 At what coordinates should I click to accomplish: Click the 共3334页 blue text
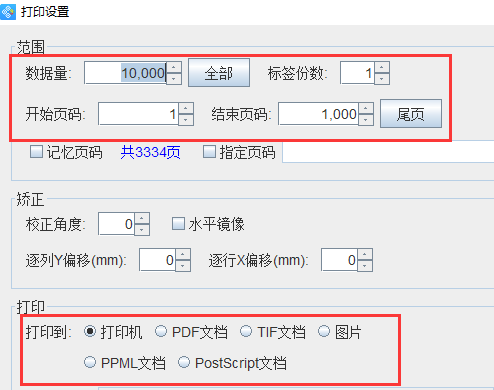pos(150,152)
